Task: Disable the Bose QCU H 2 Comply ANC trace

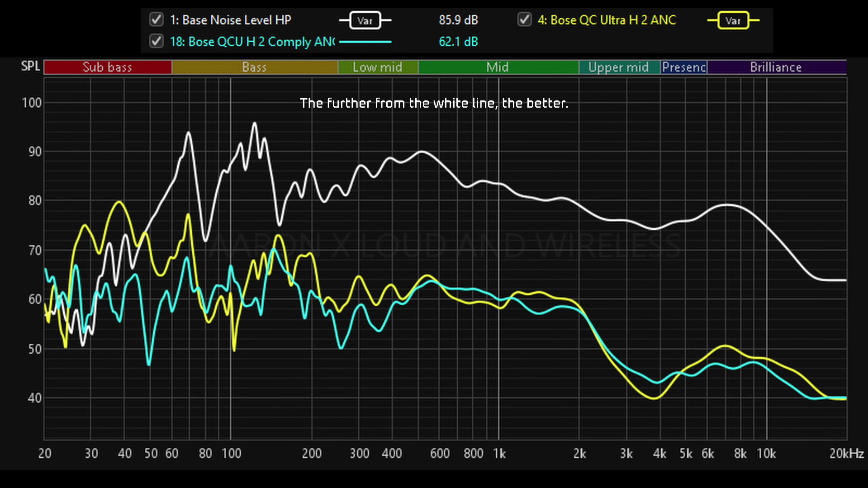Action: click(x=157, y=41)
